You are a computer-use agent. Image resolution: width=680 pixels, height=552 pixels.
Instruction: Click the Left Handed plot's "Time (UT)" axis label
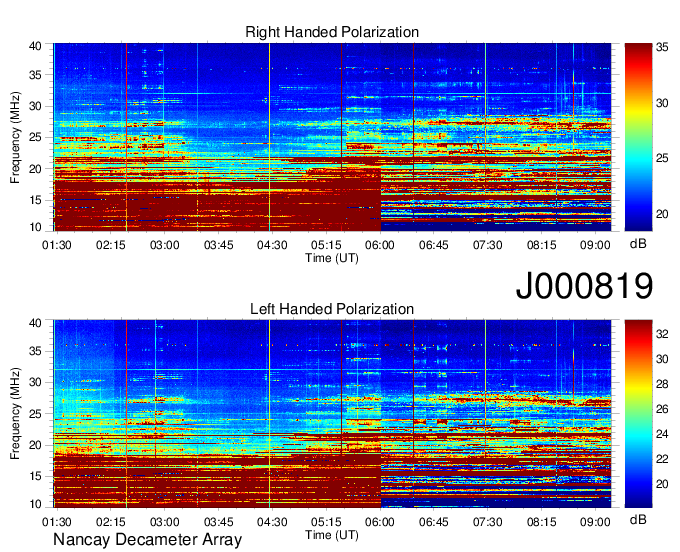pos(332,535)
